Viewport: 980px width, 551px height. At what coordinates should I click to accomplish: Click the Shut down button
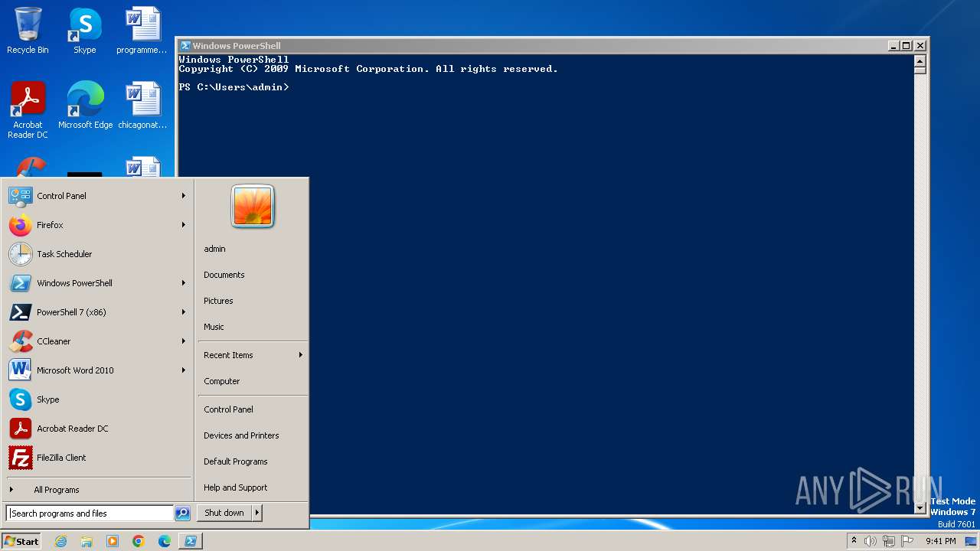tap(224, 513)
